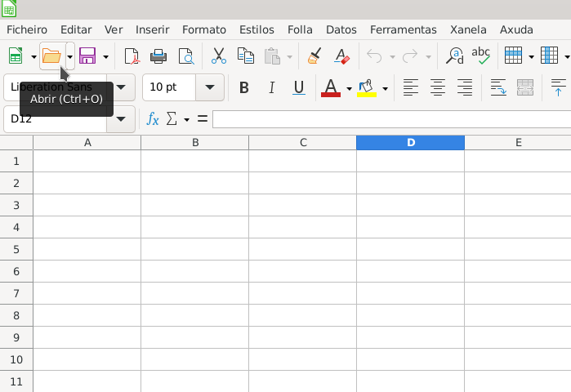Expand the Save options arrow

(105, 57)
